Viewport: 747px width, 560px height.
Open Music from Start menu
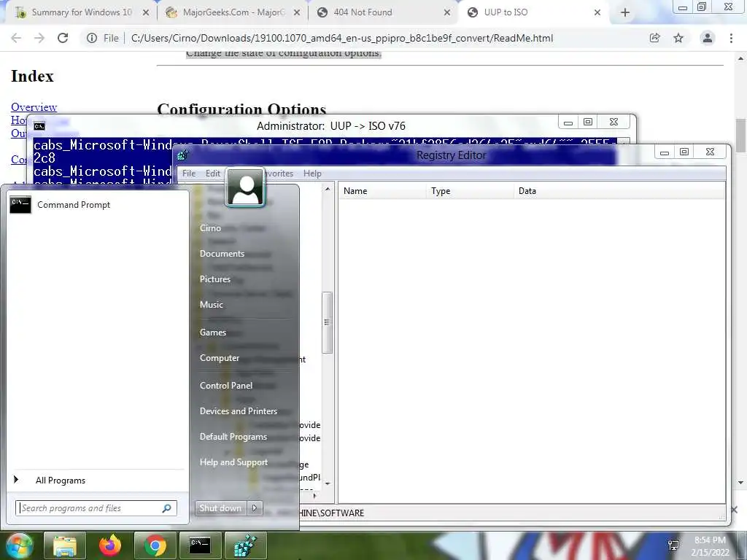211,305
